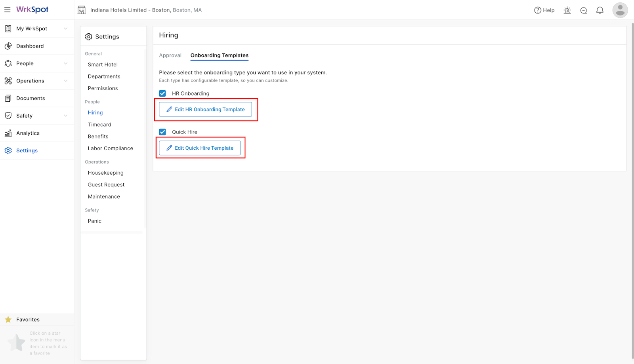Screen dimensions: 634x364
Task: Toggle the hamburger menu icon
Action: 7,10
